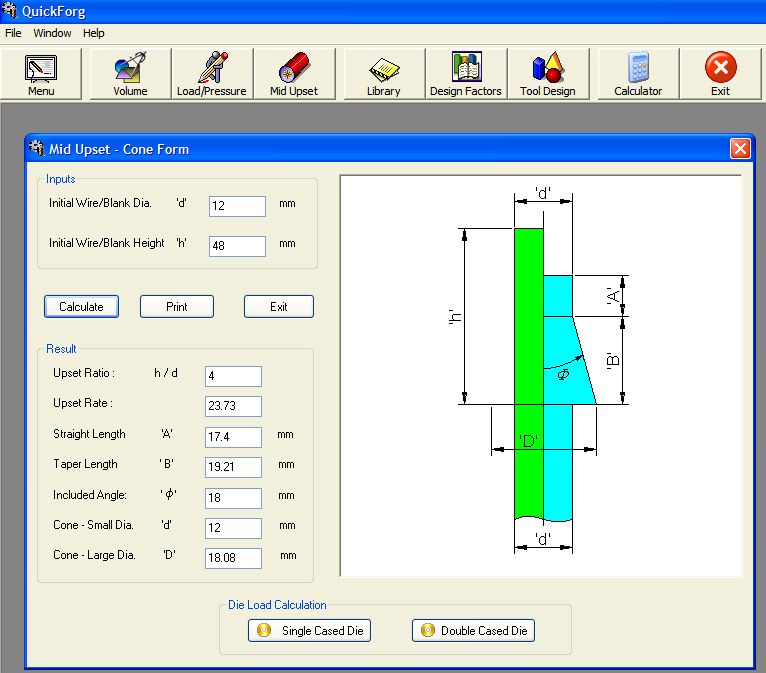Launch the Tool Design module

coord(547,74)
